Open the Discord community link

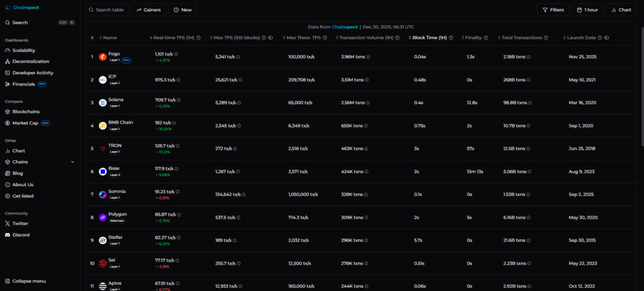coord(21,234)
